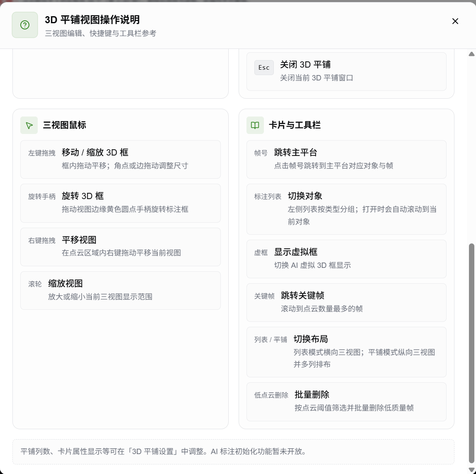This screenshot has width=476, height=474.
Task: Click the 低点云删除 label
Action: (x=271, y=395)
